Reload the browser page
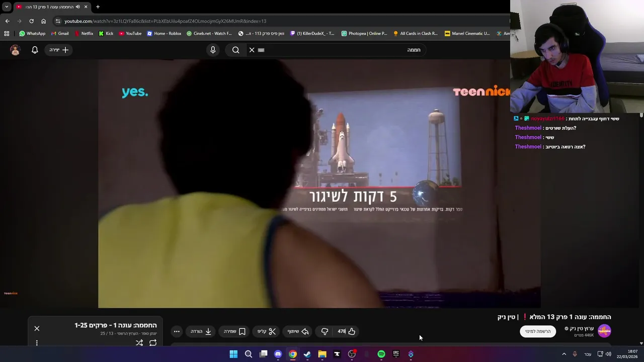644x362 pixels. click(31, 21)
